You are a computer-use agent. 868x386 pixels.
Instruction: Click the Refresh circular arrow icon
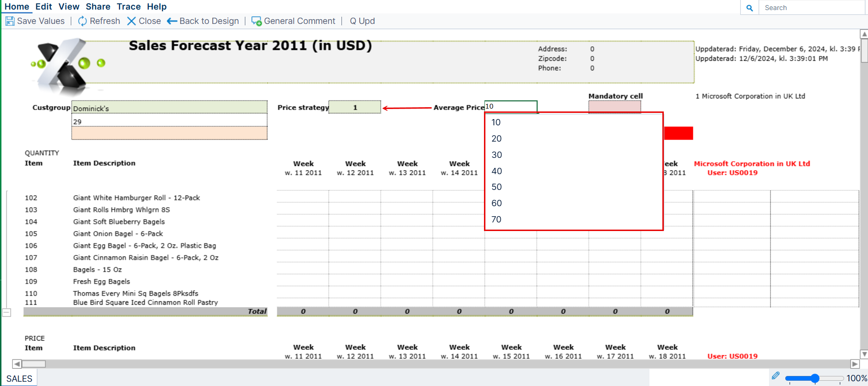82,21
